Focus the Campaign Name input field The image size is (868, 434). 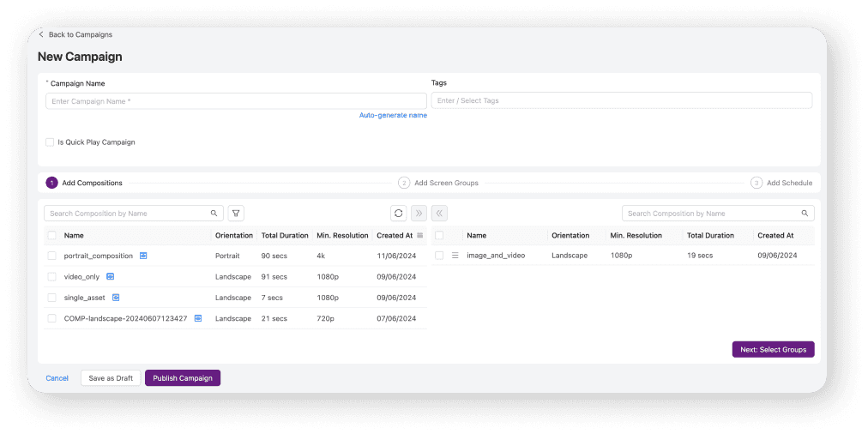[x=236, y=101]
